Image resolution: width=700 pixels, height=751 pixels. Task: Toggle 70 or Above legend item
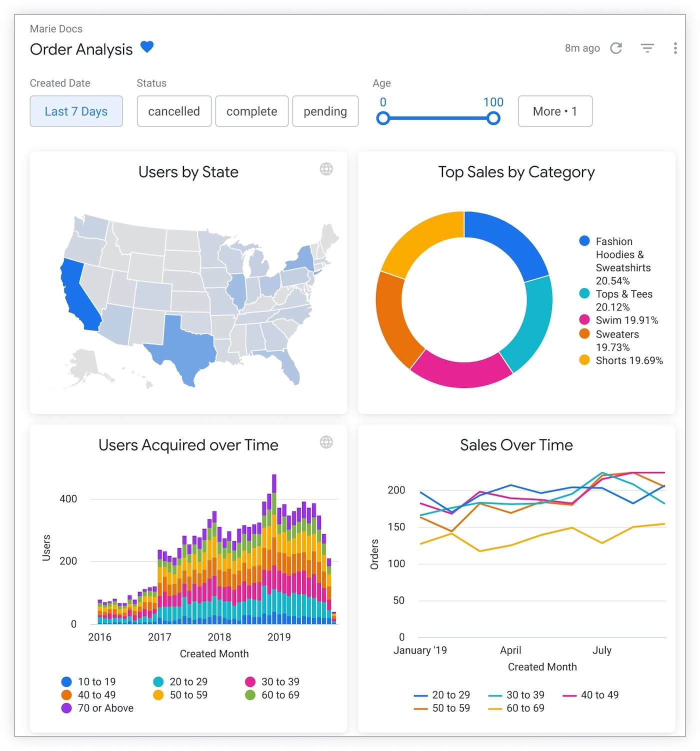[x=105, y=708]
